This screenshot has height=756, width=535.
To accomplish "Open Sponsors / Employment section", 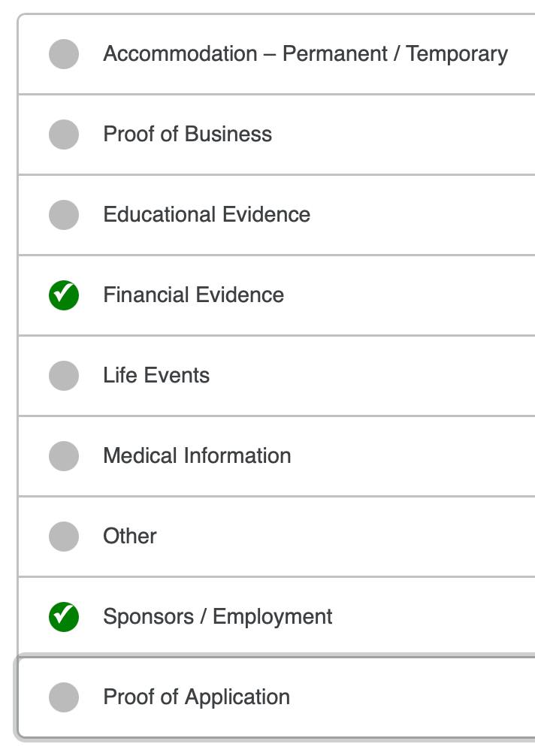I will pos(277,617).
